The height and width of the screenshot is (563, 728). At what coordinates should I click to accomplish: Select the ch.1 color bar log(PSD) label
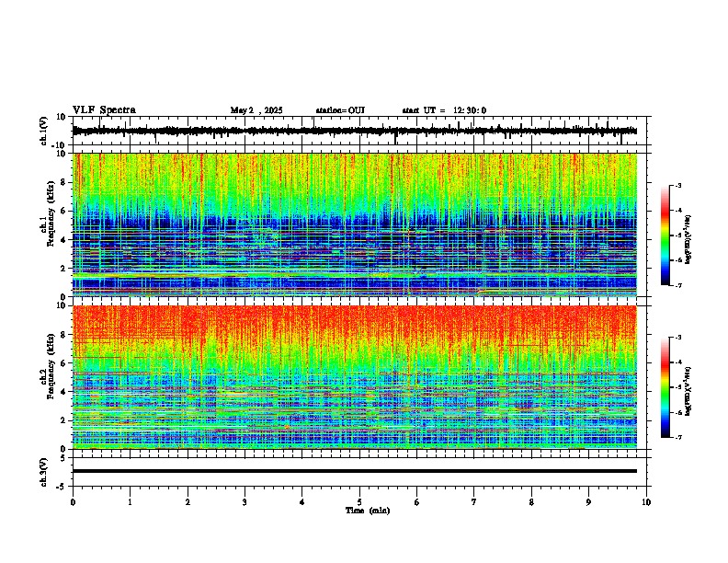tap(688, 240)
